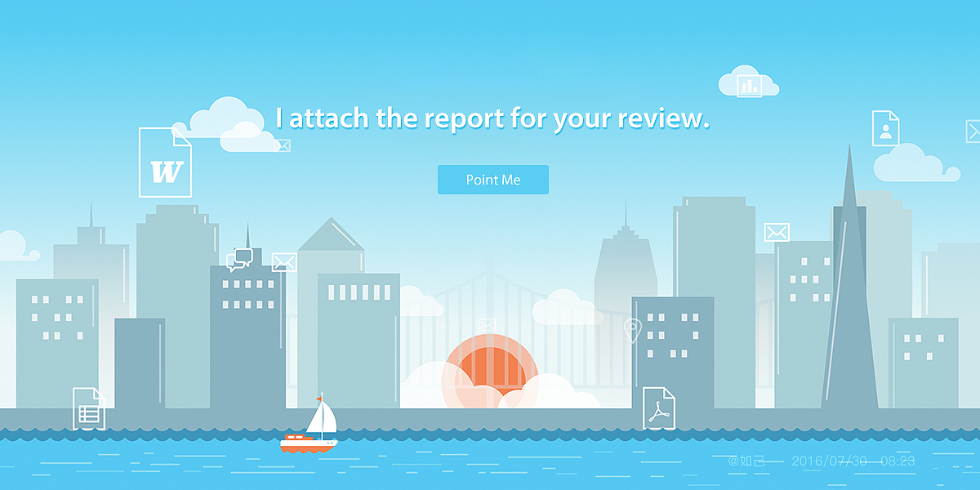Open the PDF document icon
Image resolution: width=980 pixels, height=490 pixels.
tap(659, 408)
